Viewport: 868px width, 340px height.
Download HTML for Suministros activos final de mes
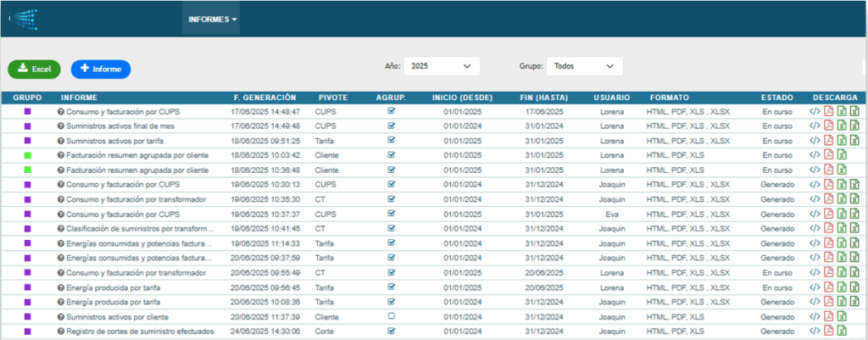pos(815,125)
